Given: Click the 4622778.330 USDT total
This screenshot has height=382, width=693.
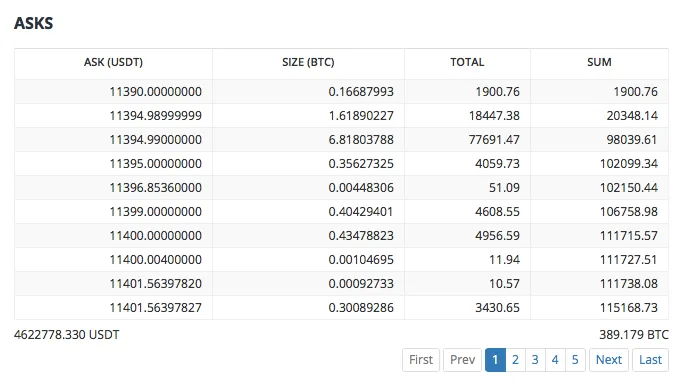Looking at the screenshot, I should (67, 335).
